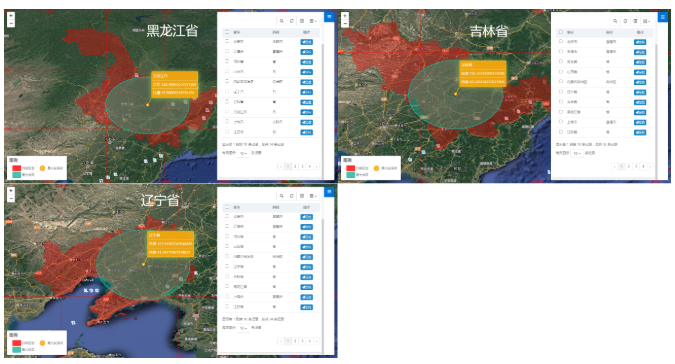Click last row blue locate button, 吉林省 table

click(x=640, y=133)
